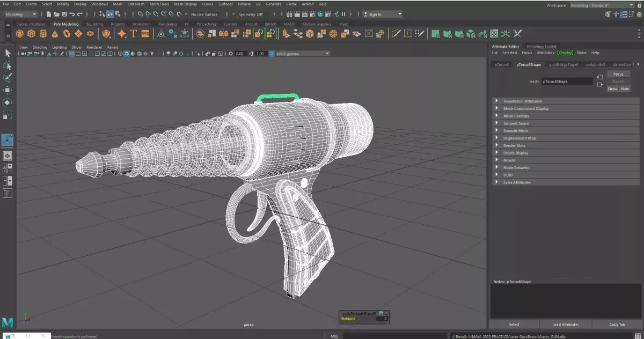The width and height of the screenshot is (644, 339).
Task: Click the viewport gamma value field 1.00
Action: click(260, 54)
